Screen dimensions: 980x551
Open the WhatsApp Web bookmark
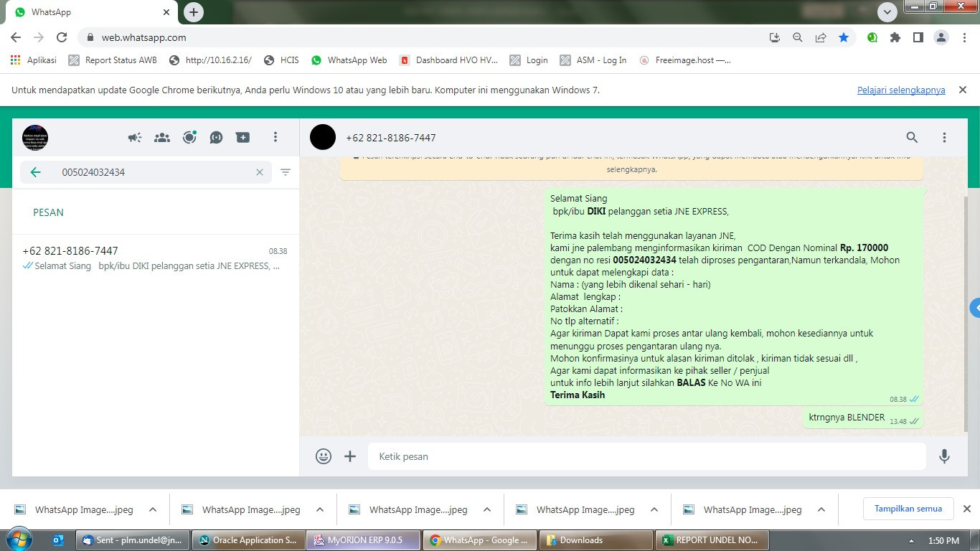pyautogui.click(x=349, y=60)
